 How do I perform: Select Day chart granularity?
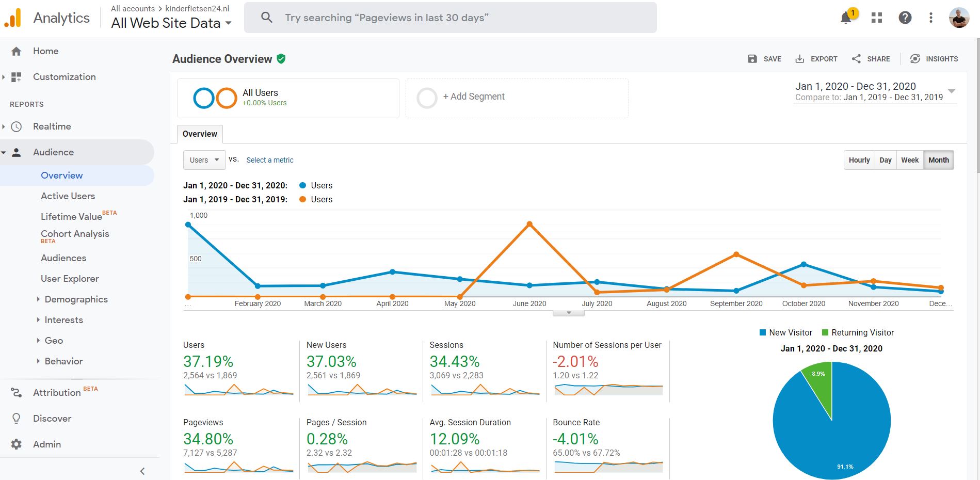[886, 160]
